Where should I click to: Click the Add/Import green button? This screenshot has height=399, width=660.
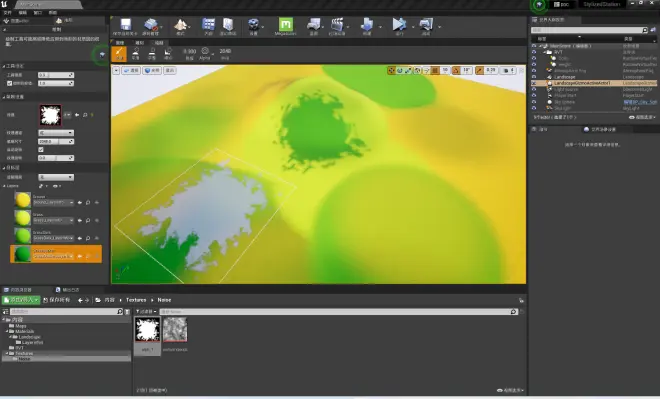pyautogui.click(x=21, y=300)
